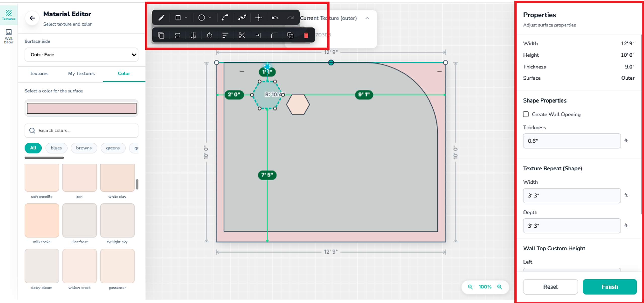Edit the Texture Repeat Depth field
This screenshot has height=303, width=644.
[572, 226]
